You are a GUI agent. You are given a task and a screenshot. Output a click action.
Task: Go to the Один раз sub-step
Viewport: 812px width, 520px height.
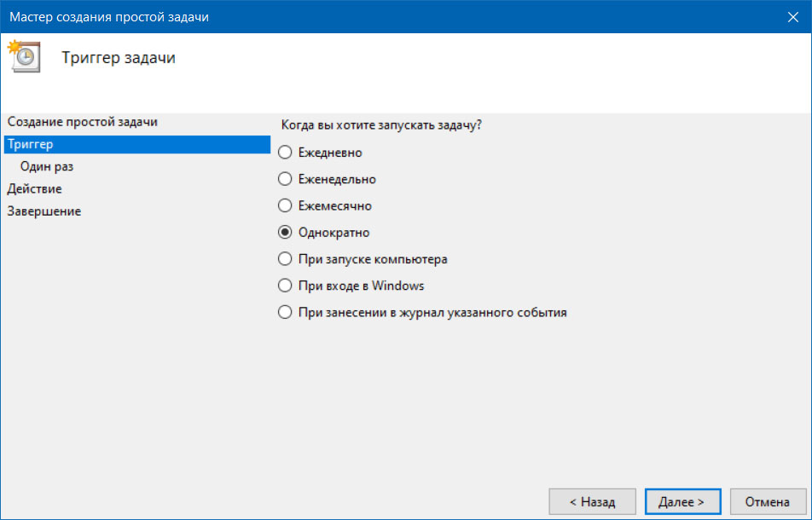[47, 166]
